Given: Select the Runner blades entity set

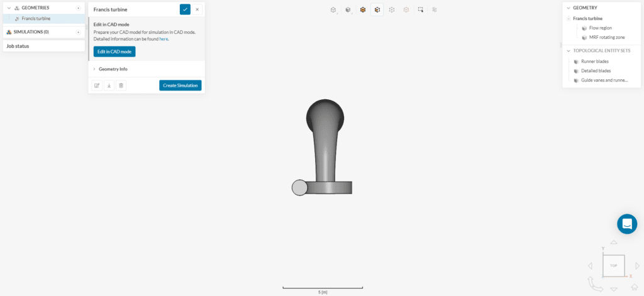Looking at the screenshot, I should coord(595,61).
